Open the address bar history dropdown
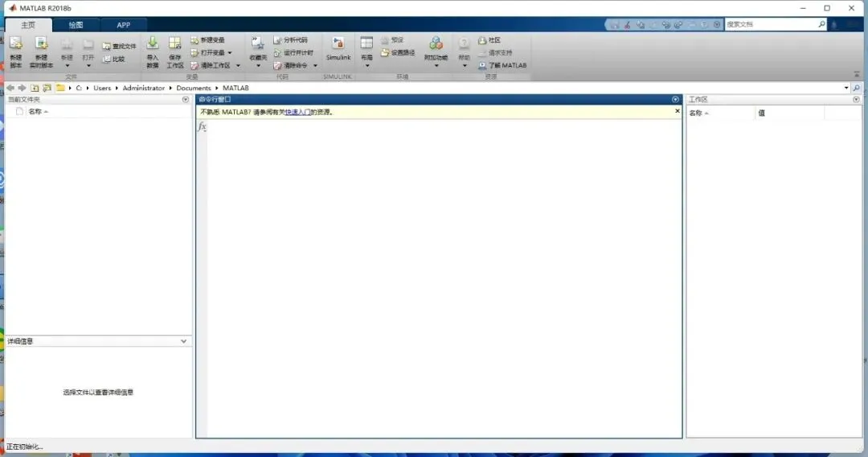The image size is (868, 457). tap(845, 88)
